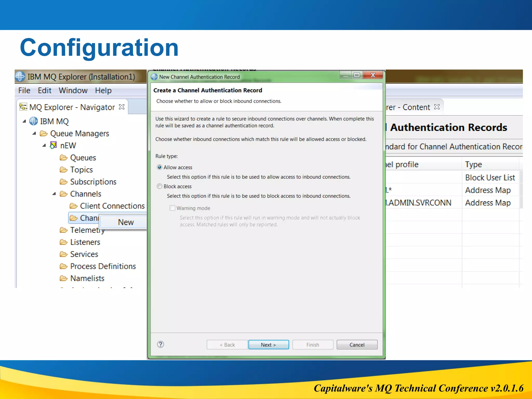Image resolution: width=532 pixels, height=399 pixels.
Task: Click the nEW queue manager icon
Action: click(x=53, y=145)
